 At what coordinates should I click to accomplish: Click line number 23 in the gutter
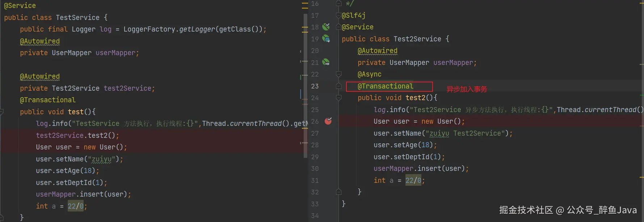click(x=315, y=86)
